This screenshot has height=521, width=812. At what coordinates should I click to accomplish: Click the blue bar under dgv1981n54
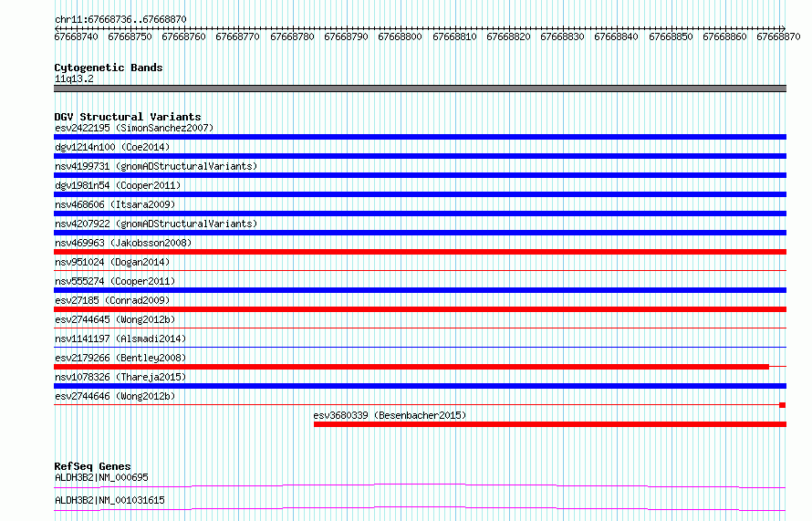pos(420,194)
